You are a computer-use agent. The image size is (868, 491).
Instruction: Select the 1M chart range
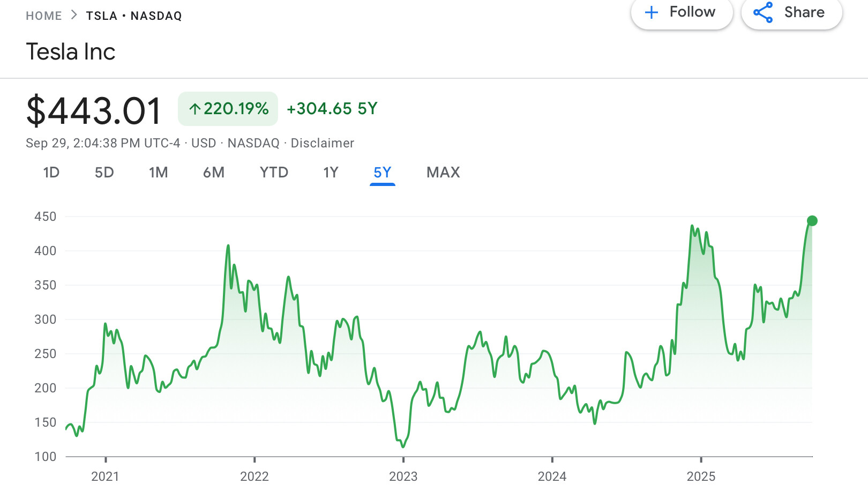pos(158,173)
